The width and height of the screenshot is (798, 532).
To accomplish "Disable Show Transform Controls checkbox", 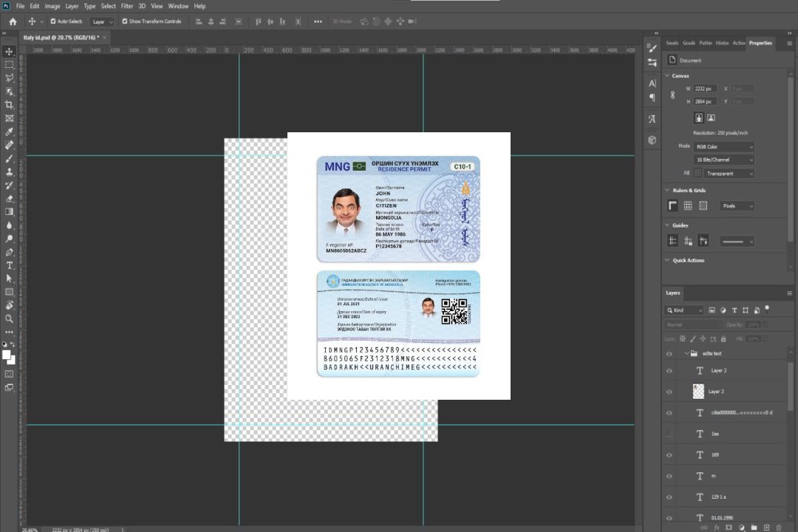I will 124,21.
